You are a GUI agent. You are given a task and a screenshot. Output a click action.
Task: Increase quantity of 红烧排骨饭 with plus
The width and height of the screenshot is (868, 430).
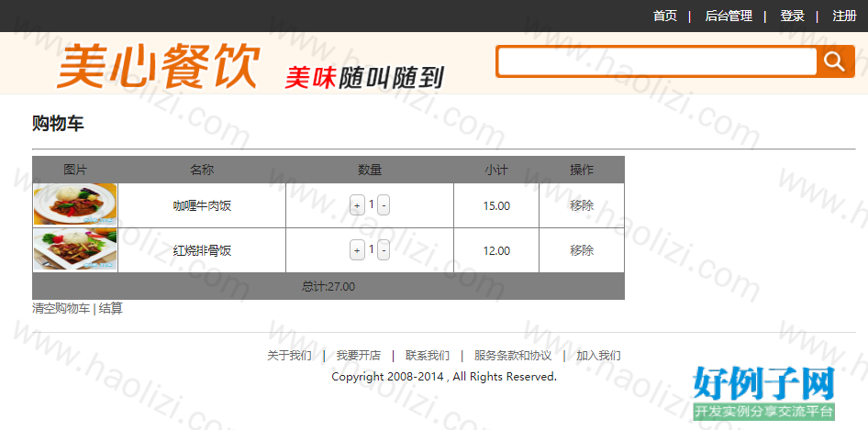[x=357, y=250]
